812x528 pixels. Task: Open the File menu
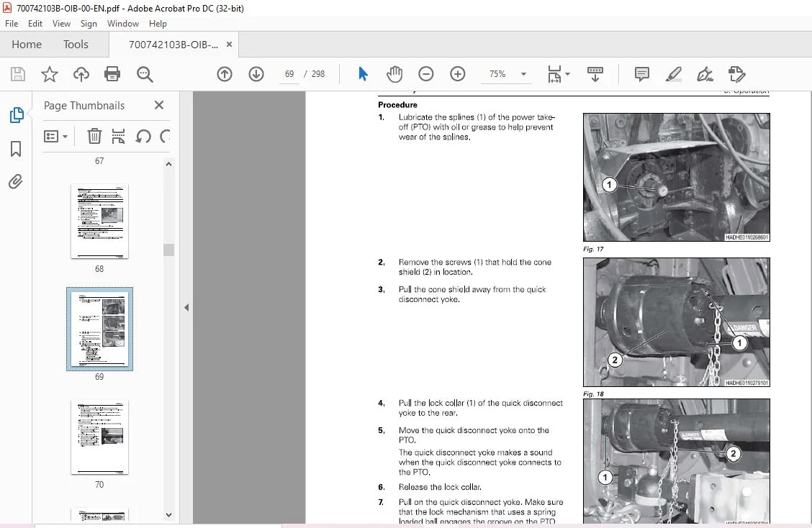pos(12,24)
